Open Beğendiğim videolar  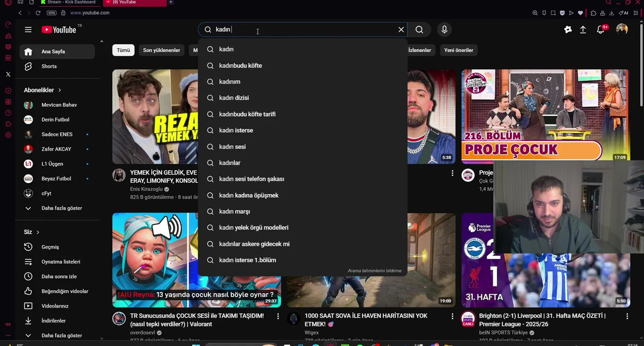(x=57, y=291)
